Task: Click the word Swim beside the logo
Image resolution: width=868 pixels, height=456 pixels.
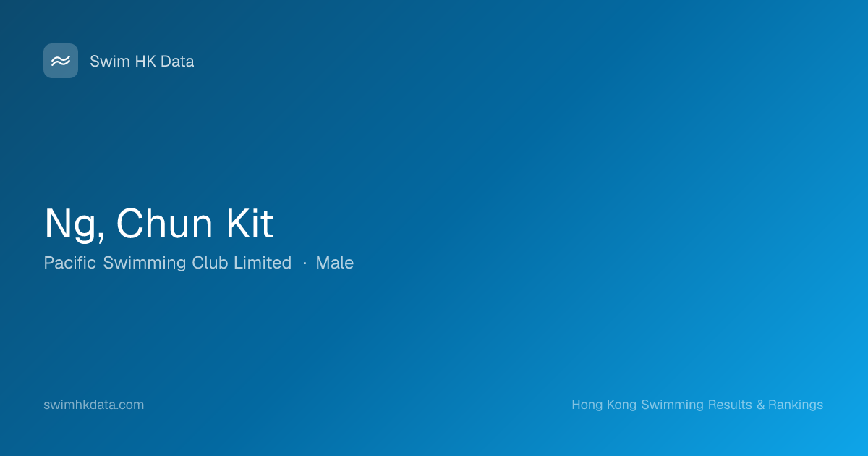Action: click(x=110, y=62)
